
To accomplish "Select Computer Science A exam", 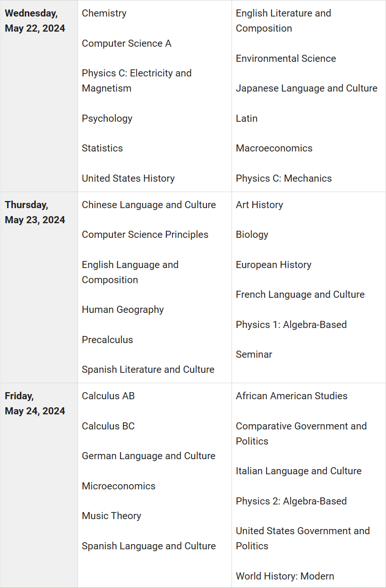I will click(x=126, y=43).
